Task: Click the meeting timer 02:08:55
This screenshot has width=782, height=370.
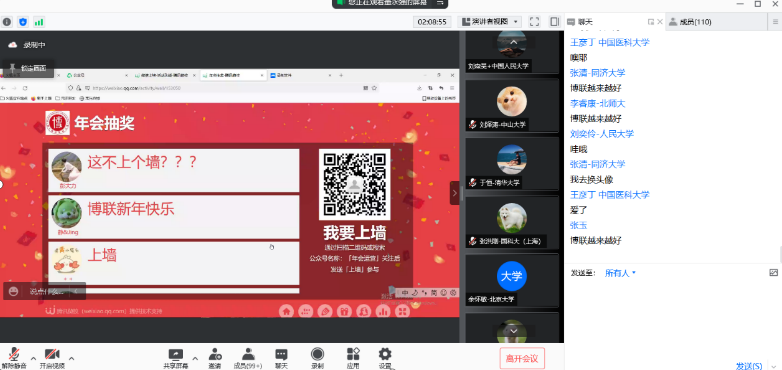Action: (432, 22)
